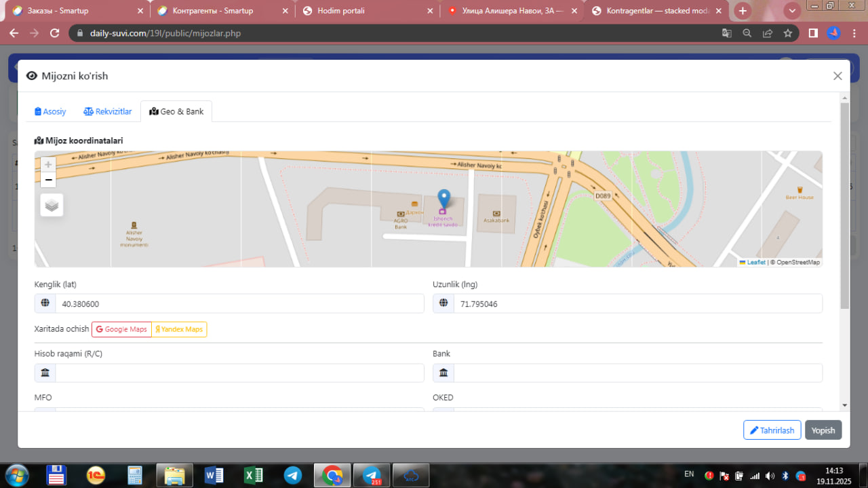The height and width of the screenshot is (488, 868).
Task: Open Chrome tab search dropdown
Action: (x=791, y=11)
